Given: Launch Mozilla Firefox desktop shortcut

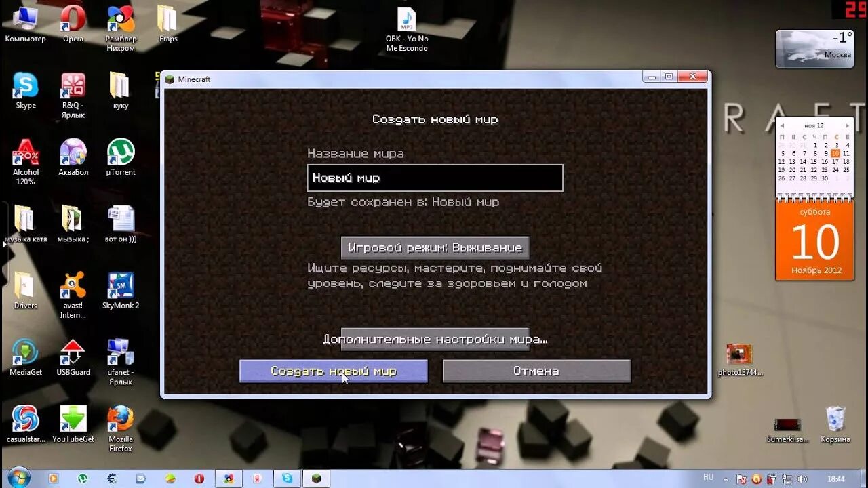Looking at the screenshot, I should coord(121,428).
